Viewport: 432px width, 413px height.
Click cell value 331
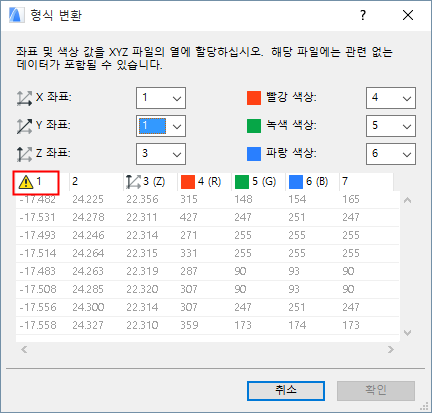189,253
